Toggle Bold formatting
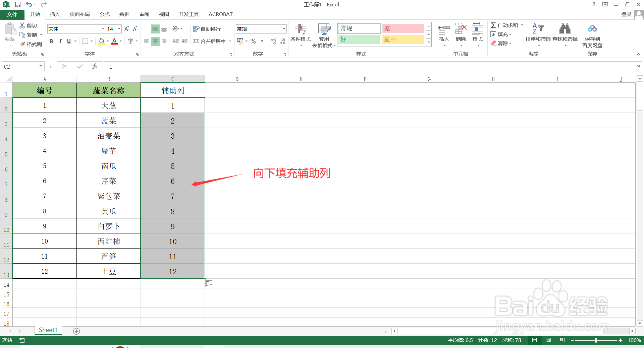The width and height of the screenshot is (644, 348). tap(51, 41)
